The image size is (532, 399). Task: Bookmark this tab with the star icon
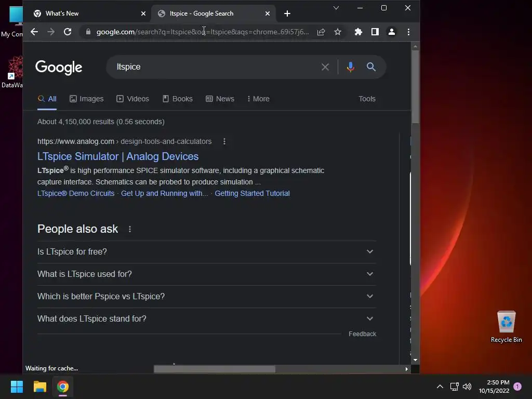[x=338, y=32]
